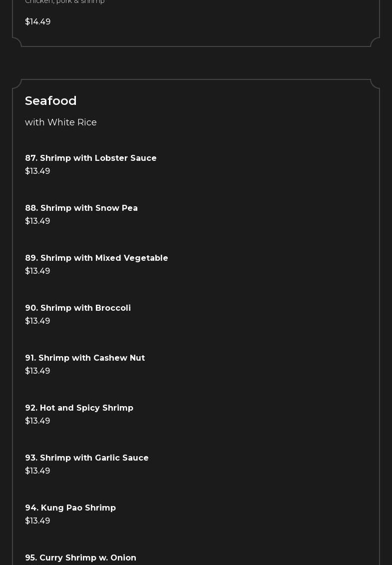
Task: Click the price under Shrimp with Mixed Vegetable
Action: tap(37, 271)
